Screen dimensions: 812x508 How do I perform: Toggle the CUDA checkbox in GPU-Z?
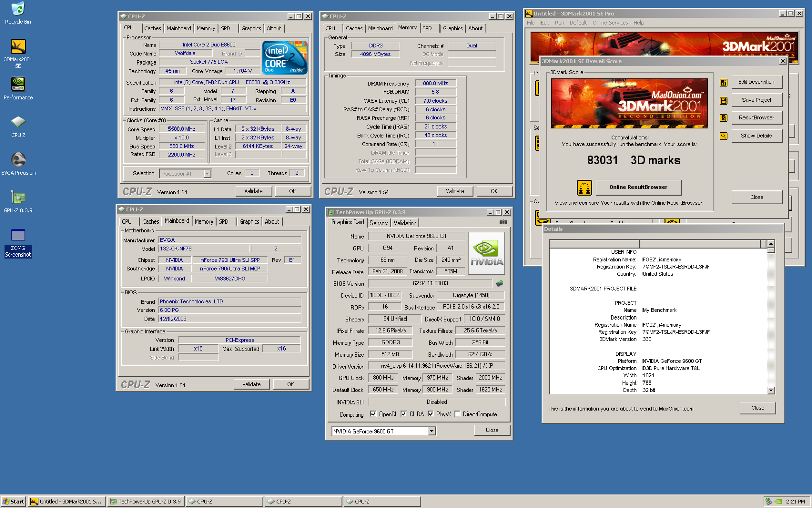404,414
